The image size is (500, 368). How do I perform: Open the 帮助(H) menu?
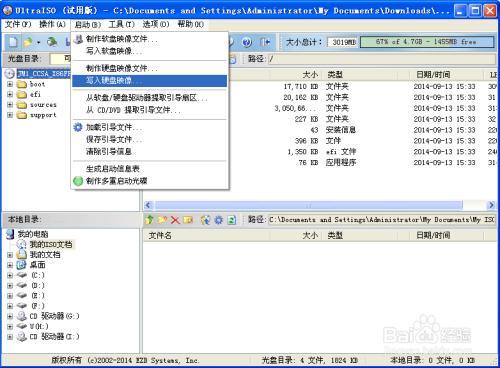[x=190, y=24]
